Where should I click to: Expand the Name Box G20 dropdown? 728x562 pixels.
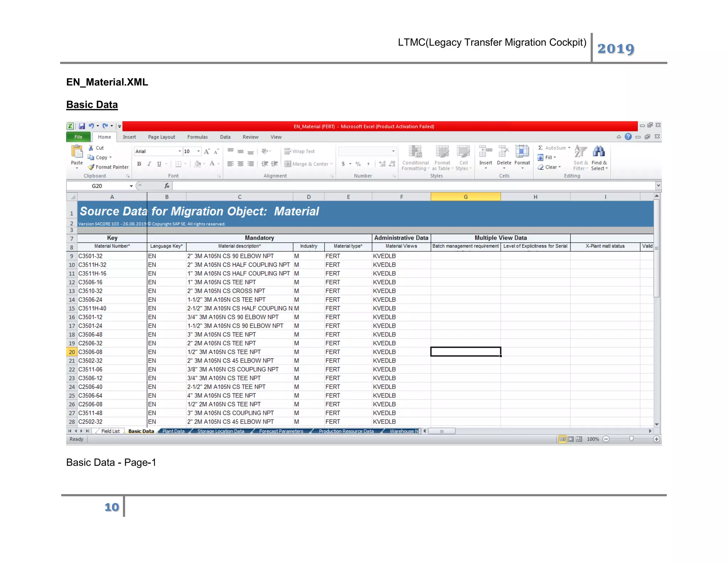coord(131,186)
